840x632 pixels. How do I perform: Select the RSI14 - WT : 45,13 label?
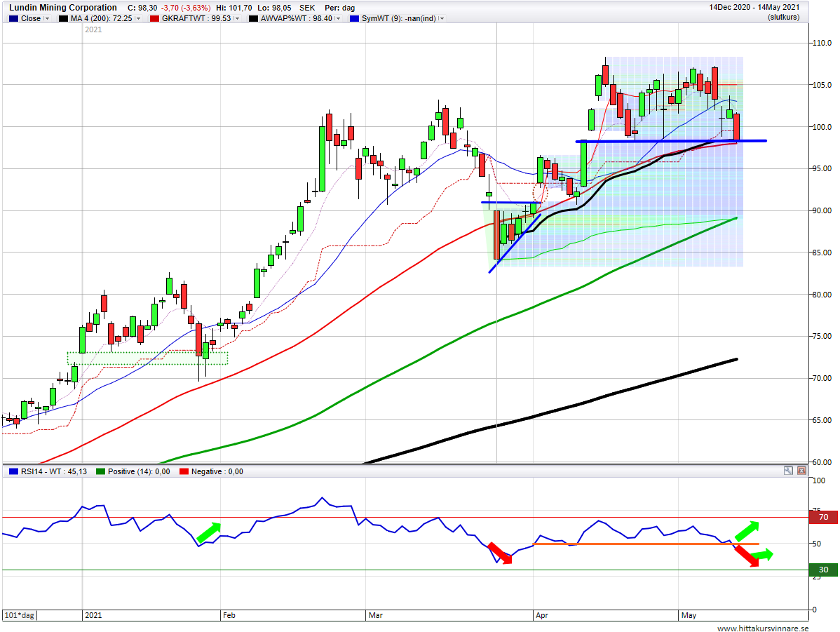tap(54, 472)
